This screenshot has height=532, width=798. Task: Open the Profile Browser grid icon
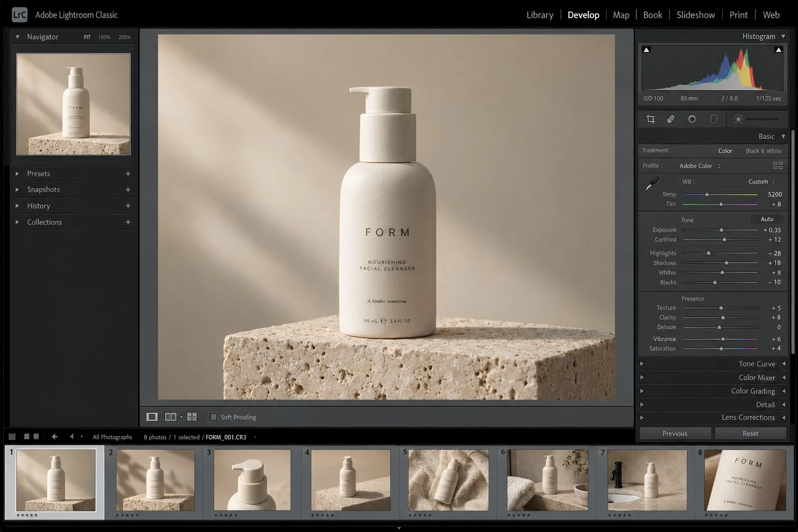pyautogui.click(x=778, y=166)
